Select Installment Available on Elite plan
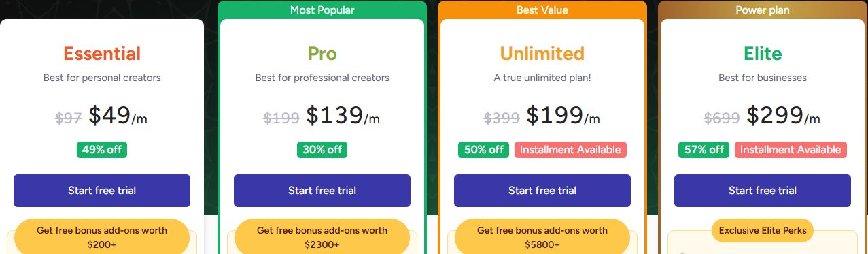 (791, 150)
